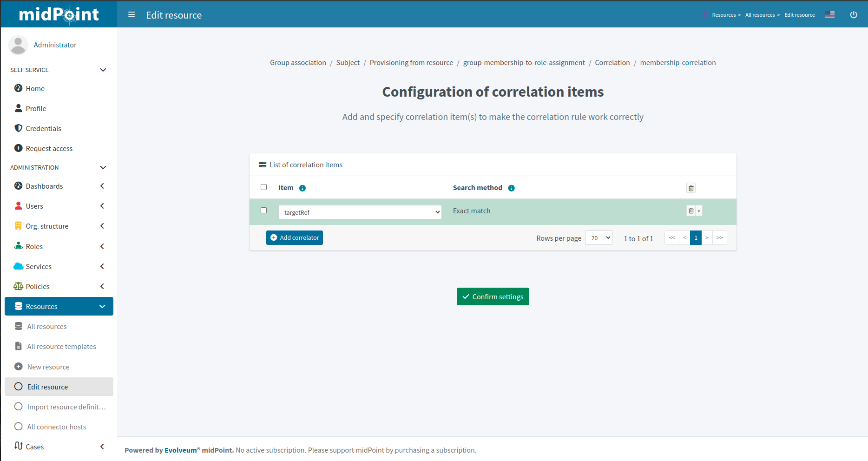
Task: Select the Services cloud icon
Action: 19,266
